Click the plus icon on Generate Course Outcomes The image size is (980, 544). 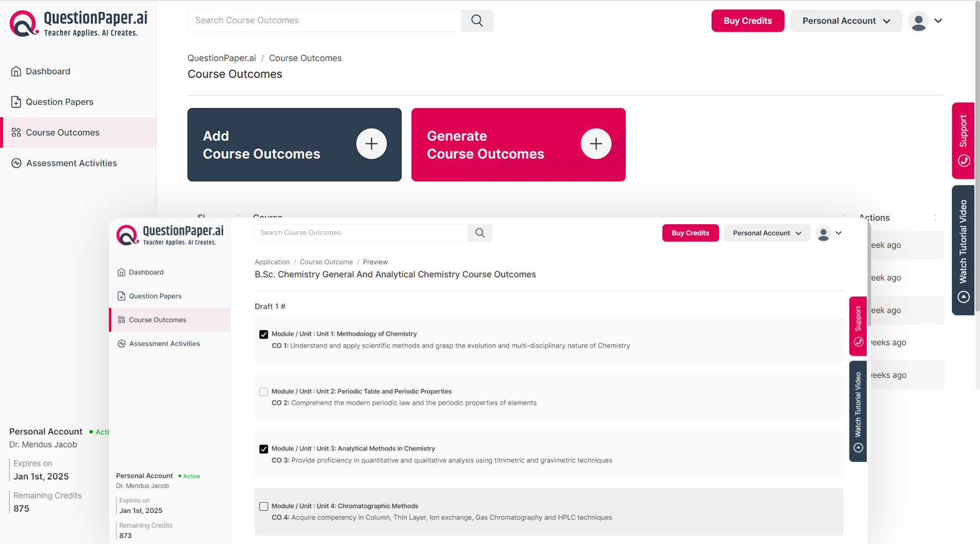(596, 144)
